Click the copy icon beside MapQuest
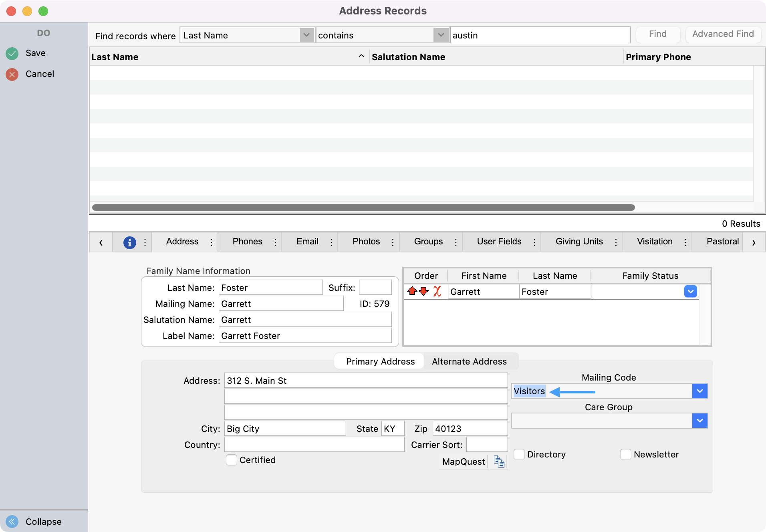This screenshot has width=766, height=532. click(498, 461)
